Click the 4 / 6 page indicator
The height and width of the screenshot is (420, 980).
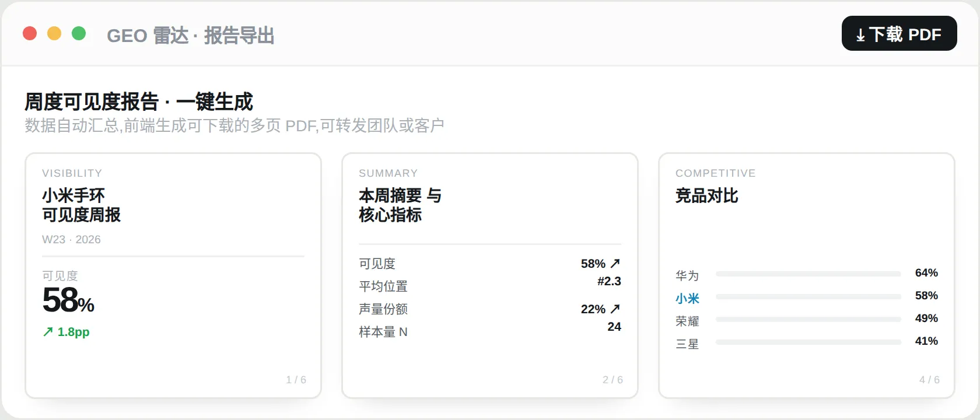coord(929,380)
